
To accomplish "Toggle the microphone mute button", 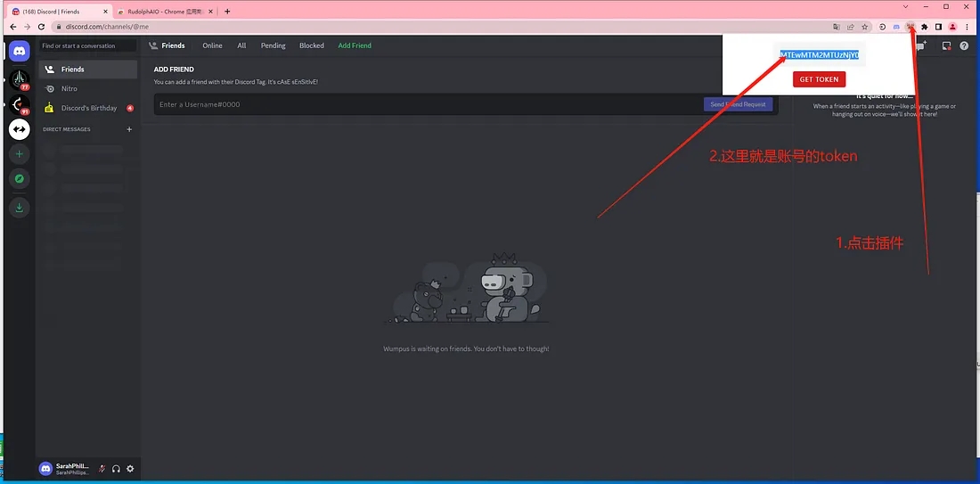I will 102,469.
